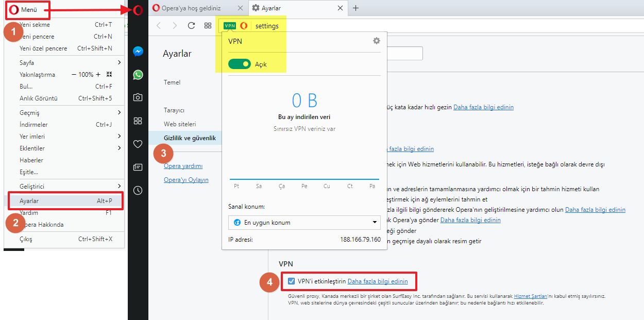
Task: Click the Menü button
Action: [27, 10]
